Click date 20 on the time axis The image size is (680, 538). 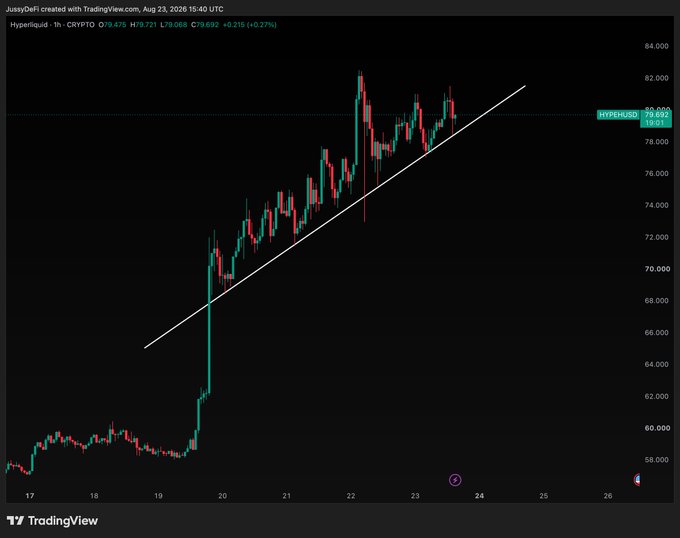point(222,496)
